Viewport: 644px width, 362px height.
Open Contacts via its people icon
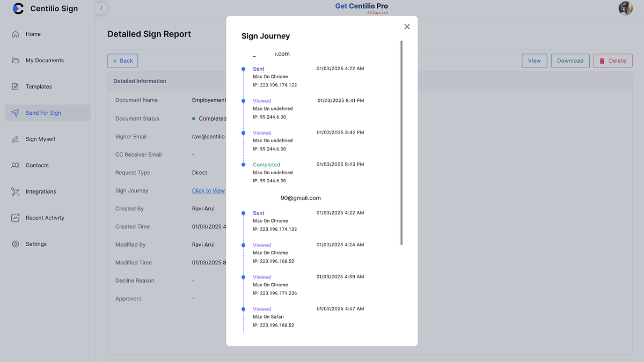click(16, 166)
